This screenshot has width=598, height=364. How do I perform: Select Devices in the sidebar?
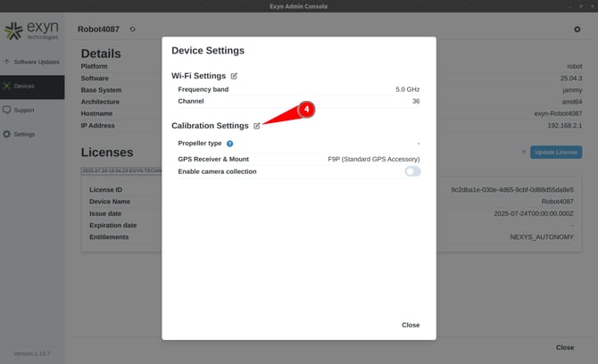(x=32, y=87)
